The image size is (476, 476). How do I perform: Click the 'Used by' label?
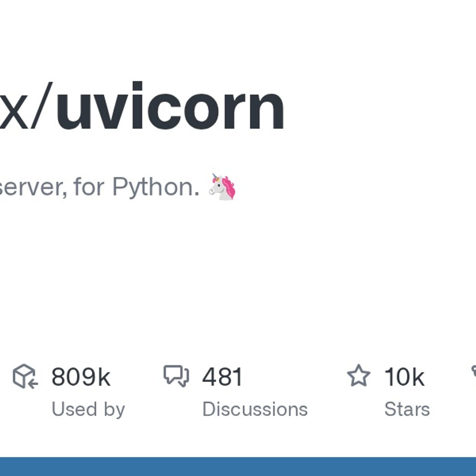click(x=87, y=409)
